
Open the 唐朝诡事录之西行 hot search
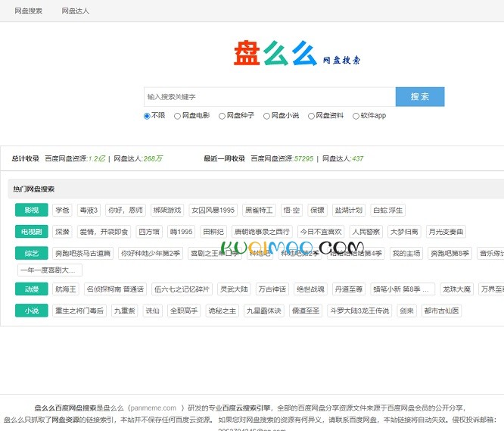pos(262,232)
